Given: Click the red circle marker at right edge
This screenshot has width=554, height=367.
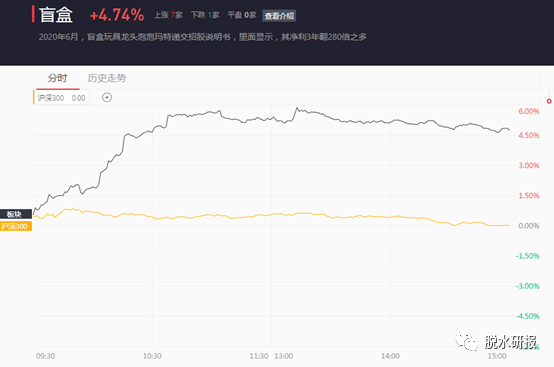Looking at the screenshot, I should pos(549,101).
